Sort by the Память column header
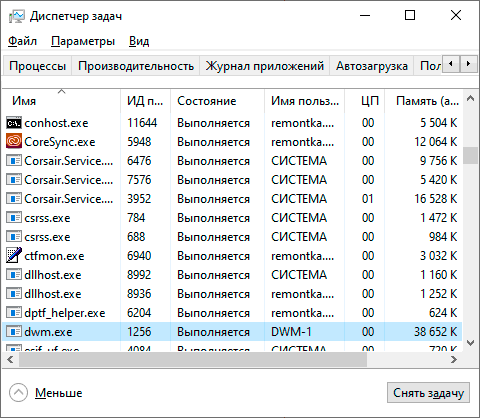The height and width of the screenshot is (418, 480). [x=423, y=101]
